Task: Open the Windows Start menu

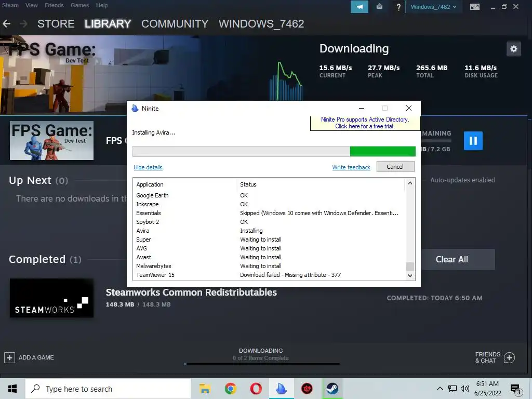Action: coord(12,389)
